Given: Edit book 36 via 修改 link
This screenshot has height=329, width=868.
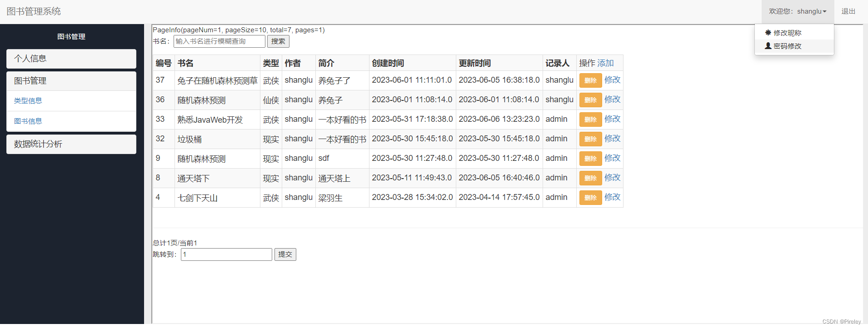Looking at the screenshot, I should [612, 100].
